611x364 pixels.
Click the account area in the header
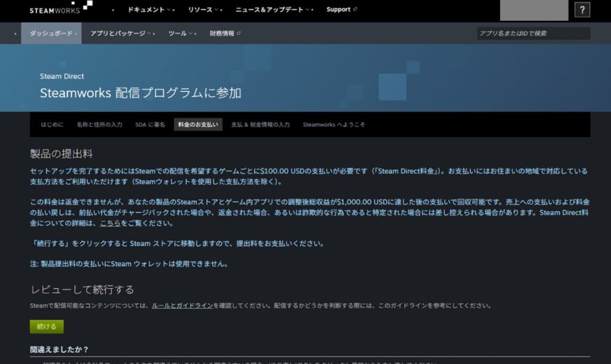pyautogui.click(x=533, y=10)
